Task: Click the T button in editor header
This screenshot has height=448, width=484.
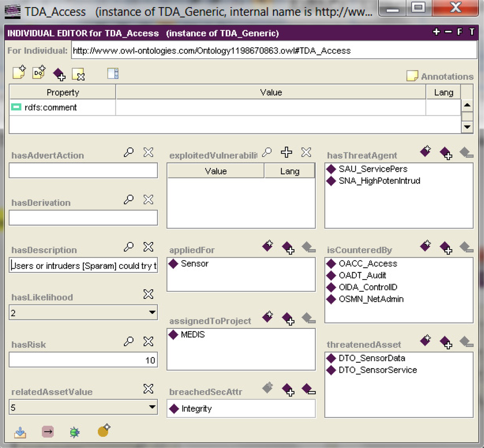Action: coord(472,32)
